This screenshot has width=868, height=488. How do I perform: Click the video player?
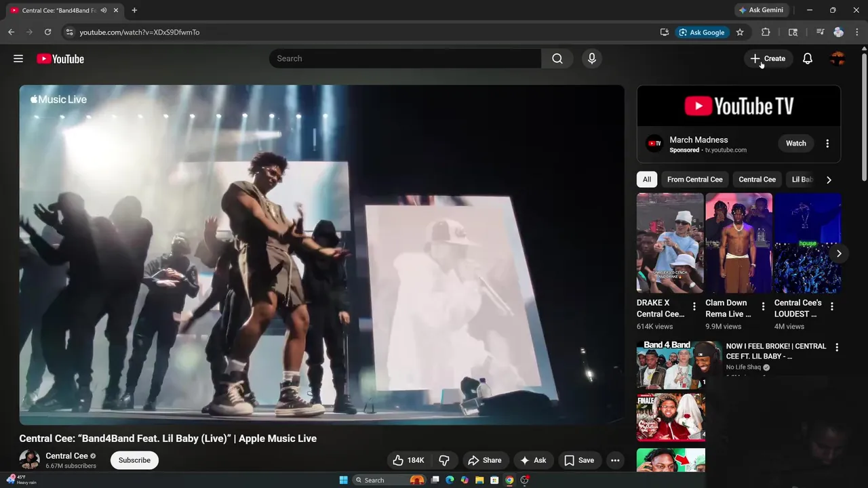[321, 255]
